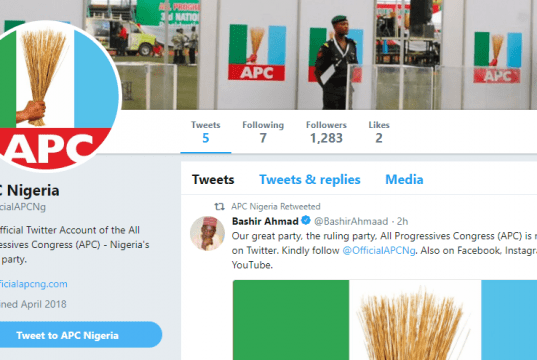Viewport: 537px width, 360px height.
Task: Select the Tweets timeline tab
Action: [x=213, y=179]
